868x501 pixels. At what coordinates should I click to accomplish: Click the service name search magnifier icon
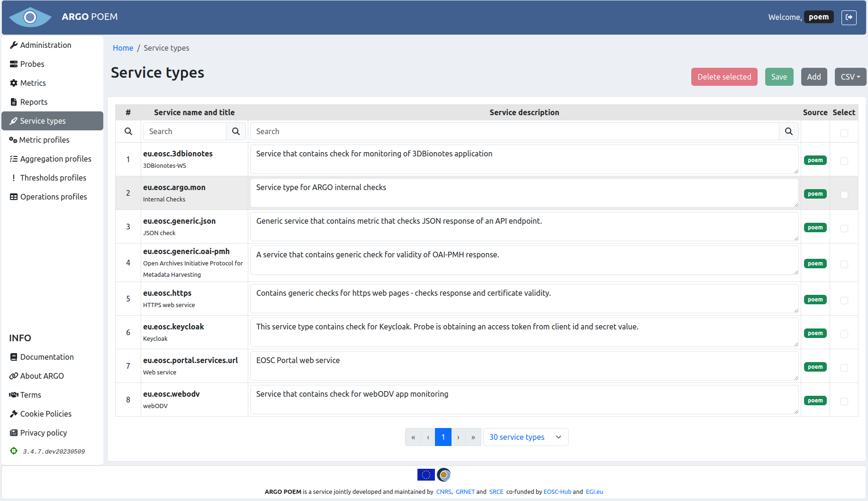click(x=235, y=131)
